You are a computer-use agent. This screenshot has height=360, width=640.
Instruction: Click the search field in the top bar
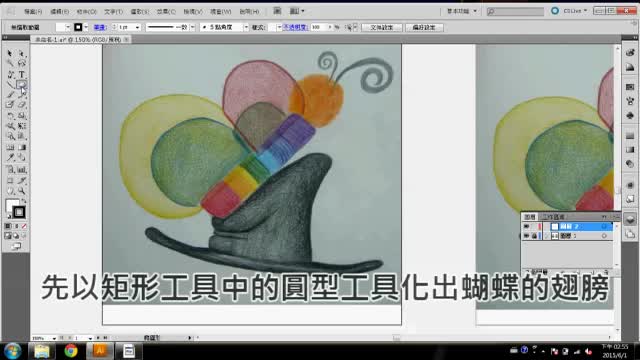516,11
